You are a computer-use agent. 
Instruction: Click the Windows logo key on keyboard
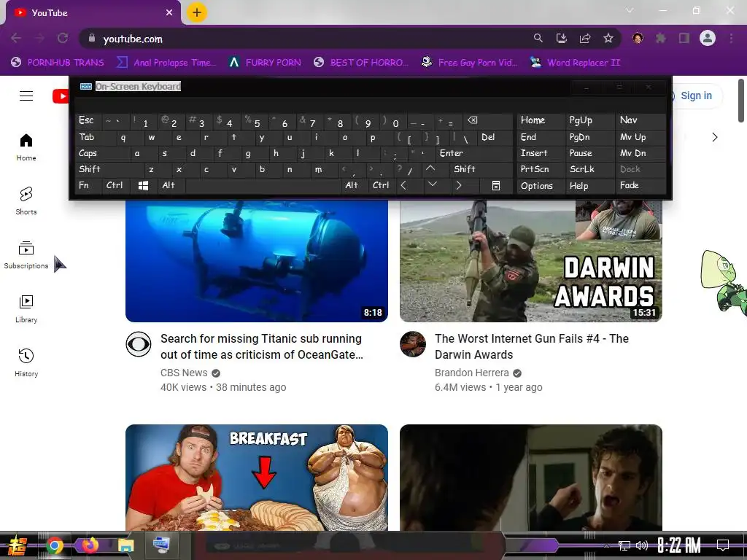(143, 185)
